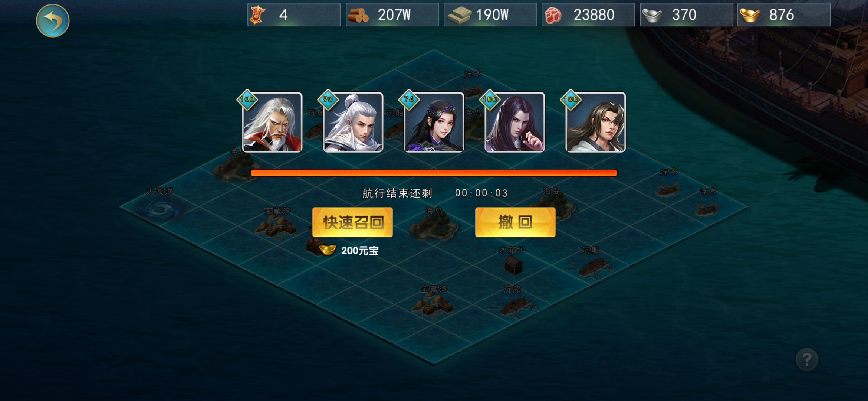Click the red token icon showing 4

[x=257, y=15]
